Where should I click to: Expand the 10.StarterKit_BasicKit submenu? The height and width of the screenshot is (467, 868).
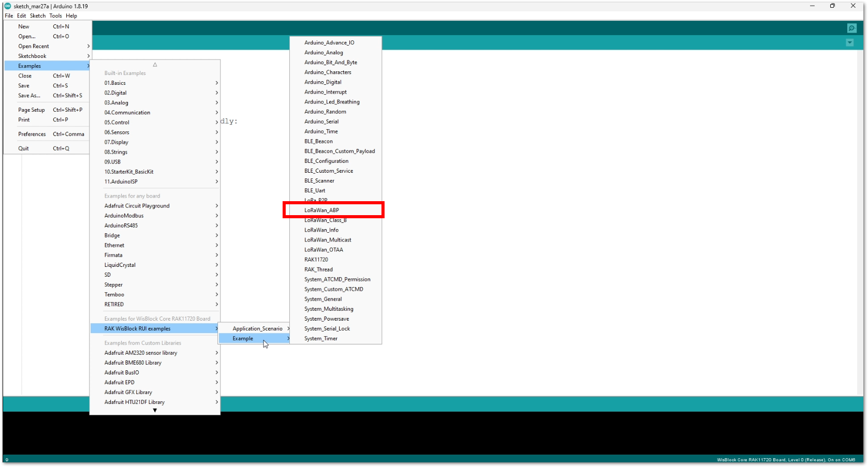pyautogui.click(x=155, y=172)
